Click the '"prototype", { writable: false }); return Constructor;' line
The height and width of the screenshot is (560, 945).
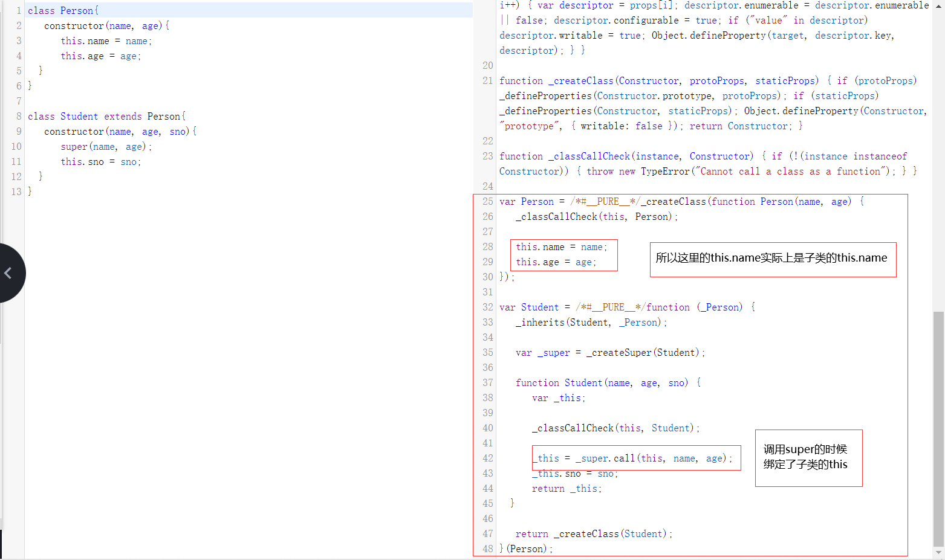(651, 126)
